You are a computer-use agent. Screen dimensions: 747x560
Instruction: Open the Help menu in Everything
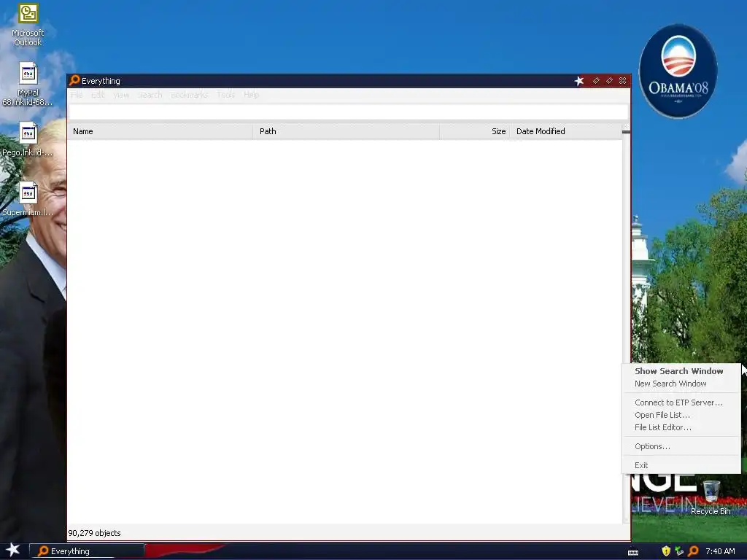click(x=251, y=95)
